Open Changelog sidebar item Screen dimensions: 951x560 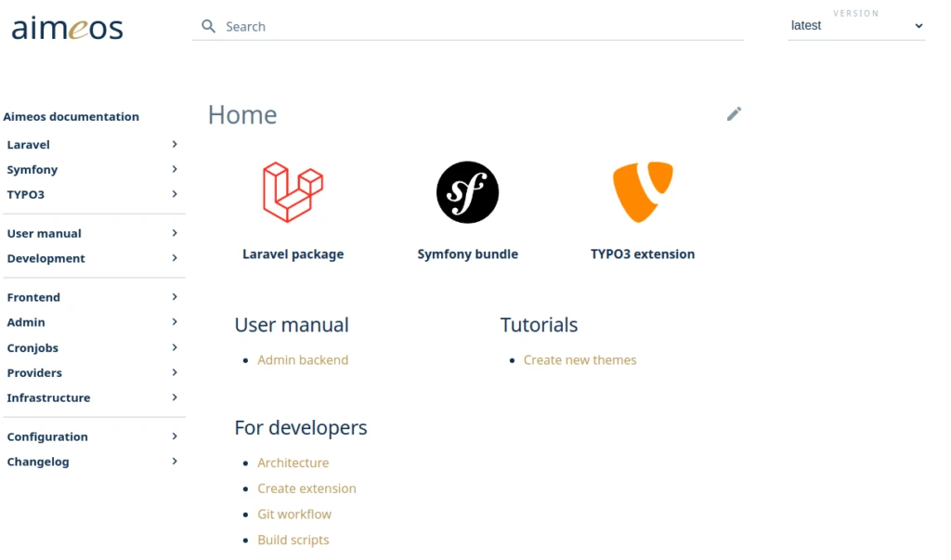(x=38, y=462)
